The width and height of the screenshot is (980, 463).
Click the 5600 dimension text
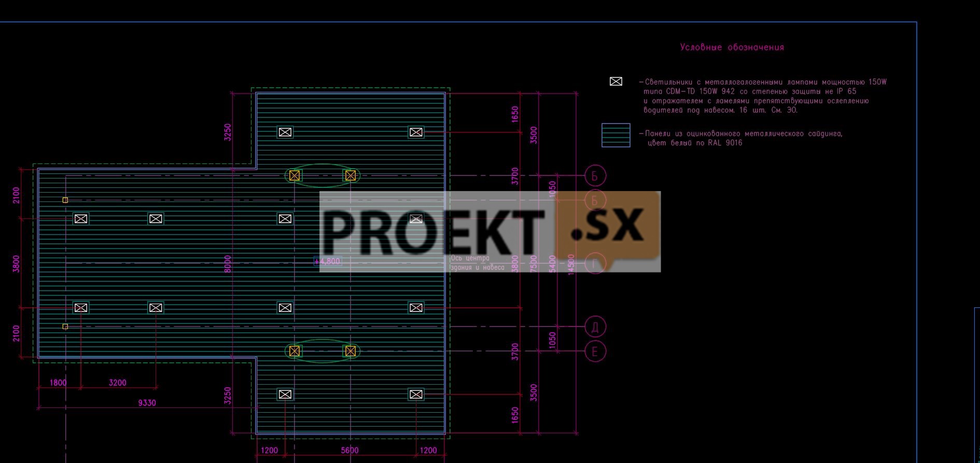click(x=349, y=451)
